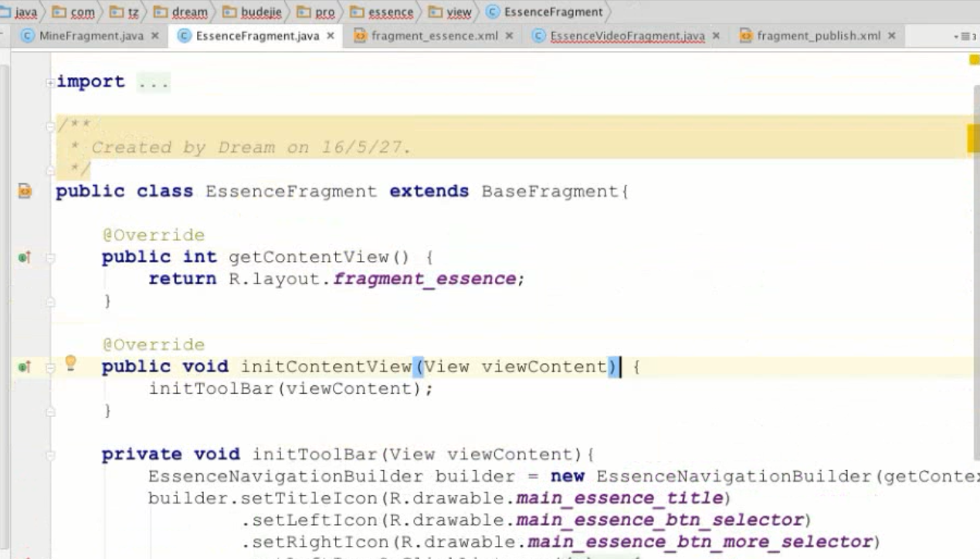Viewport: 980px width, 559px height.
Task: Click the folded import ellipsis
Action: click(153, 82)
